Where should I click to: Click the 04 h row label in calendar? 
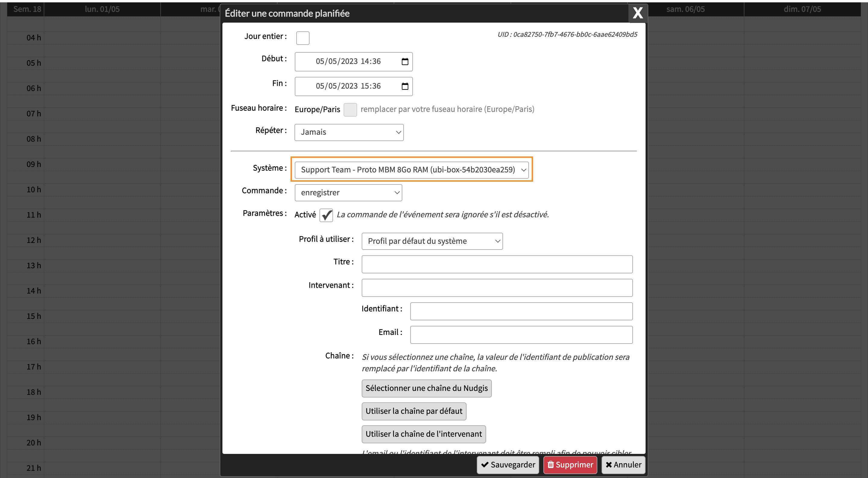34,38
